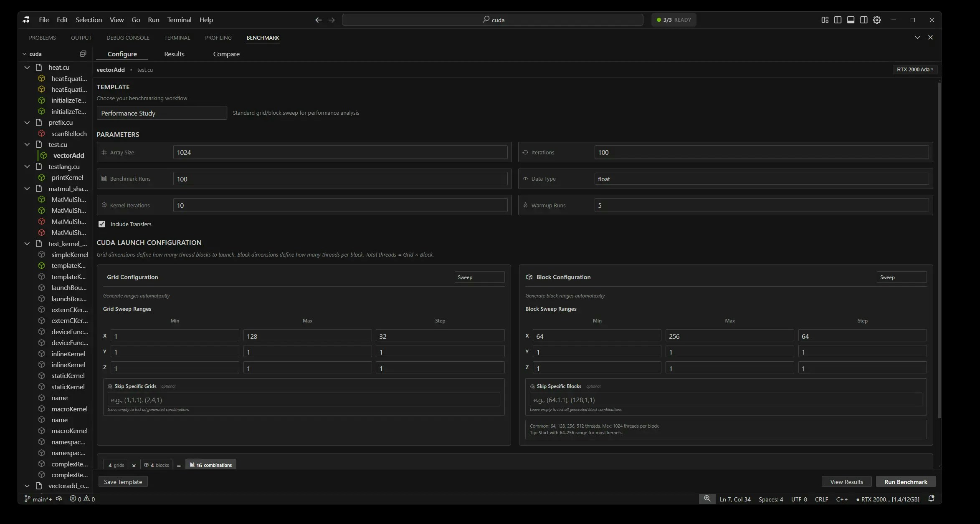The image size is (980, 524).
Task: Click the Save Template button
Action: [123, 481]
